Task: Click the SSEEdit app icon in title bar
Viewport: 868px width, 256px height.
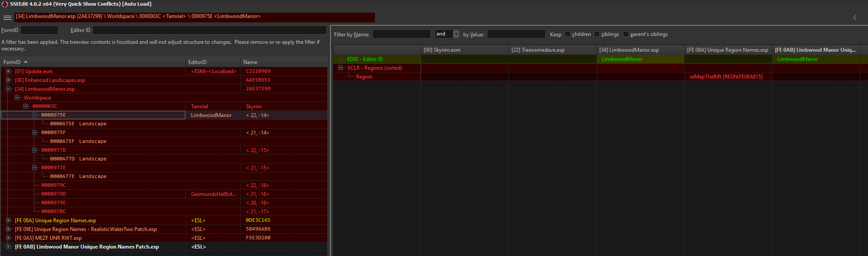Action: click(x=5, y=4)
